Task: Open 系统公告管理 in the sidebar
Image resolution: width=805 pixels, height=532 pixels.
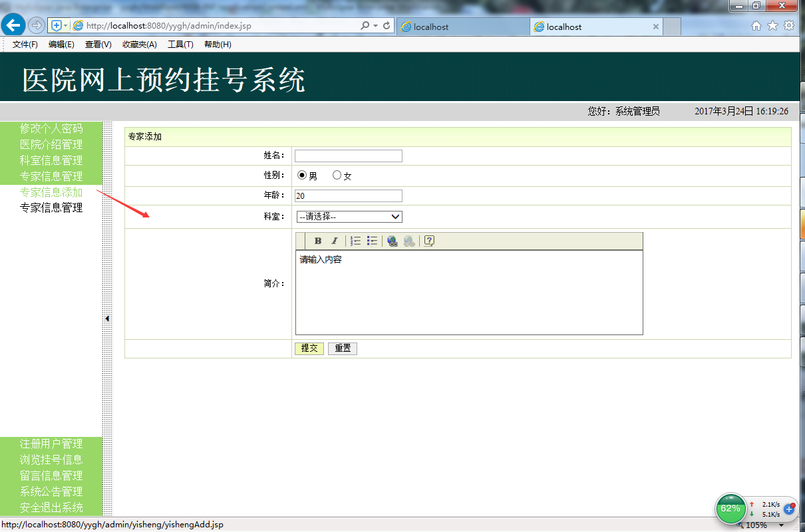Action: click(x=51, y=491)
